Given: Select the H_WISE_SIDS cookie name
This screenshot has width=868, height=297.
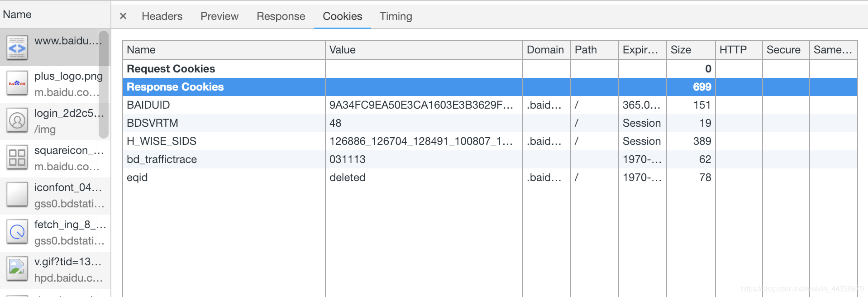Looking at the screenshot, I should [162, 141].
